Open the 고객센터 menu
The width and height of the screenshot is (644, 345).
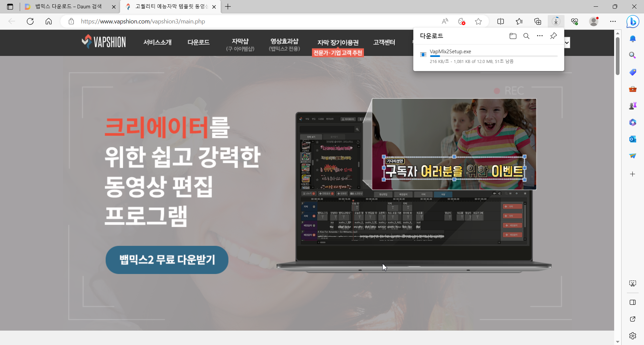(384, 42)
